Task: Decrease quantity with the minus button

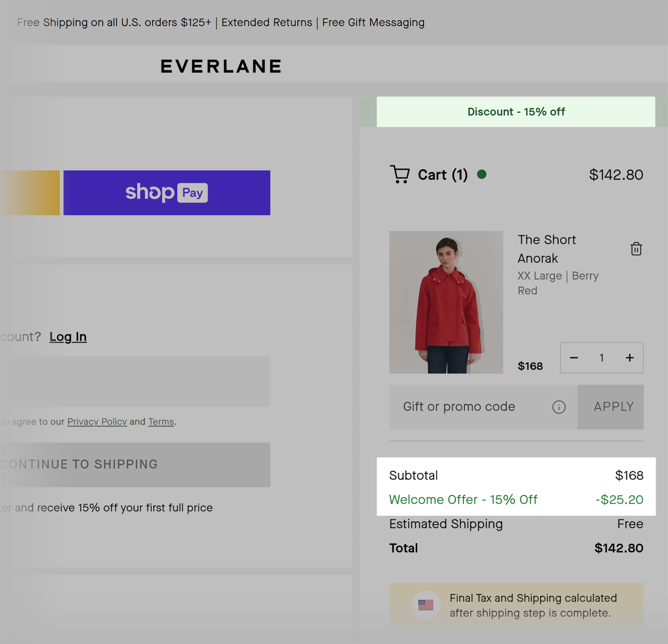Action: [574, 358]
